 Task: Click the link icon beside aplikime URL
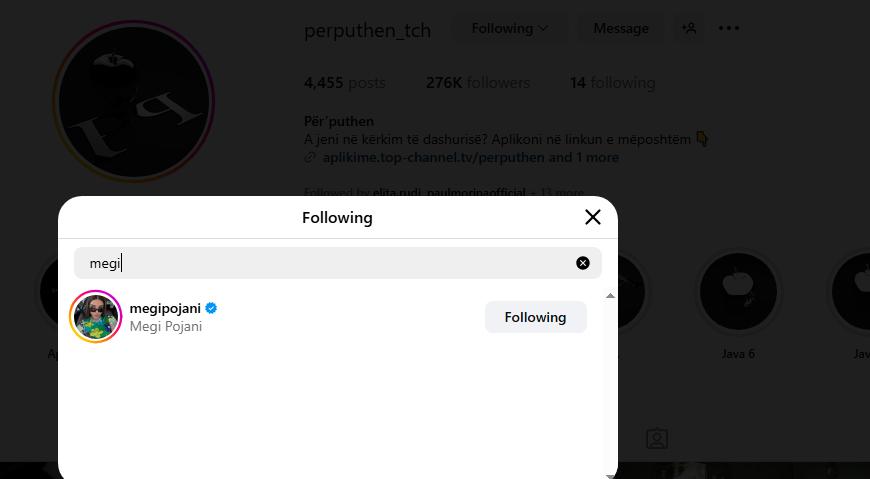coord(311,158)
